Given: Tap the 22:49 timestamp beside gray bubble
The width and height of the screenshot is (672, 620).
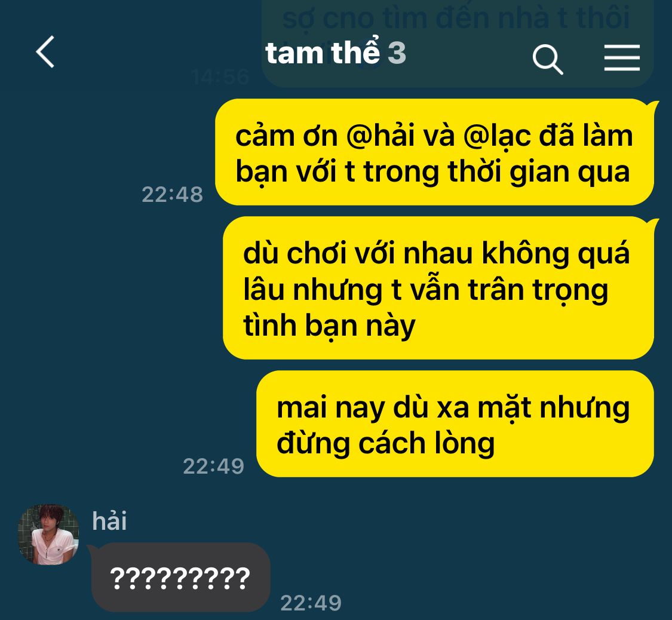Looking at the screenshot, I should [311, 603].
